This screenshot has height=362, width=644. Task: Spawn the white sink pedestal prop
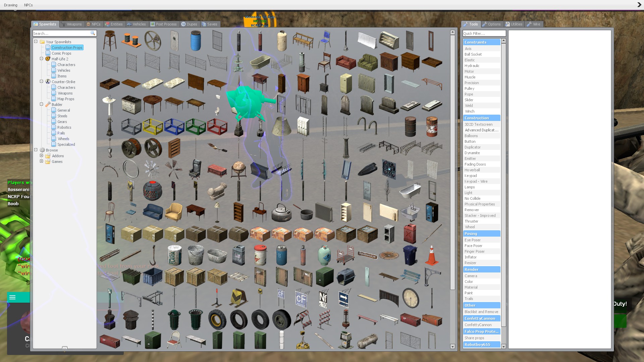109,105
